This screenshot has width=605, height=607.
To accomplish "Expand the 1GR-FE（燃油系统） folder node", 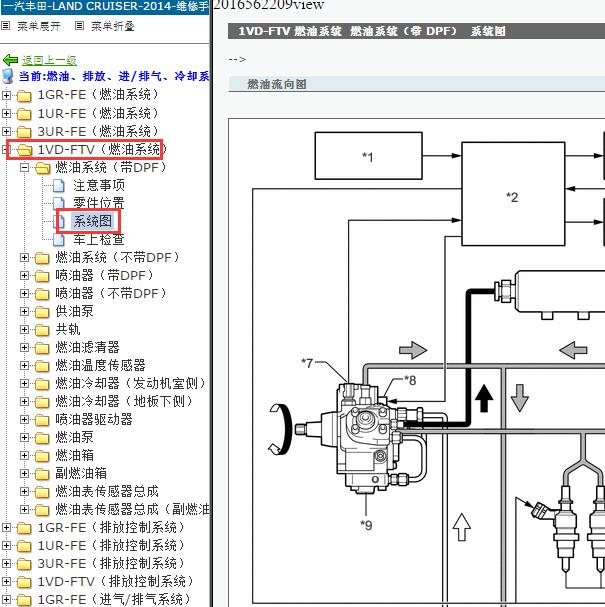I will point(7,95).
